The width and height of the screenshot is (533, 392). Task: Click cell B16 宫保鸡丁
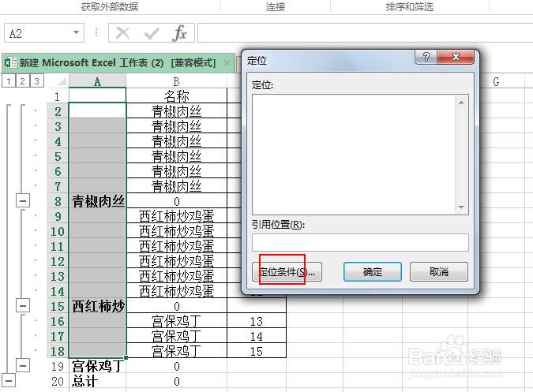click(176, 321)
